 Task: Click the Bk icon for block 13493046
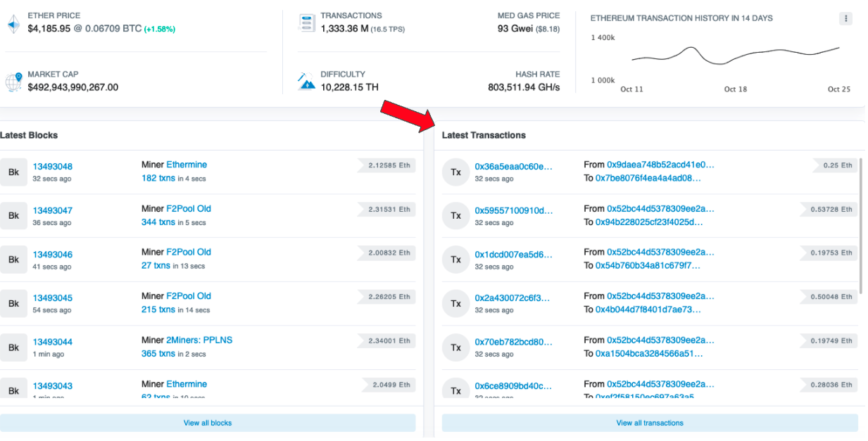point(13,260)
